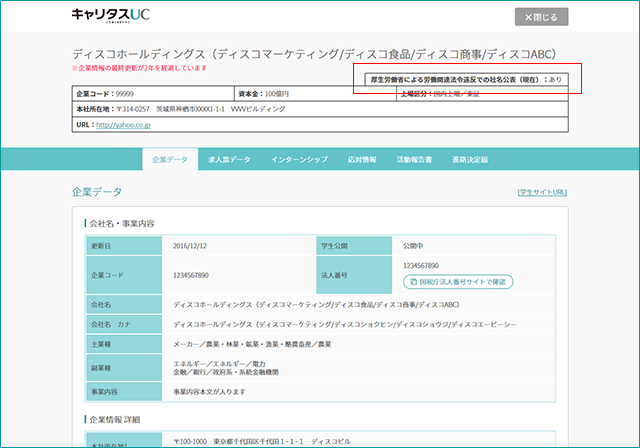Go to the 活動報告書 tab
640x448 pixels.
click(414, 160)
